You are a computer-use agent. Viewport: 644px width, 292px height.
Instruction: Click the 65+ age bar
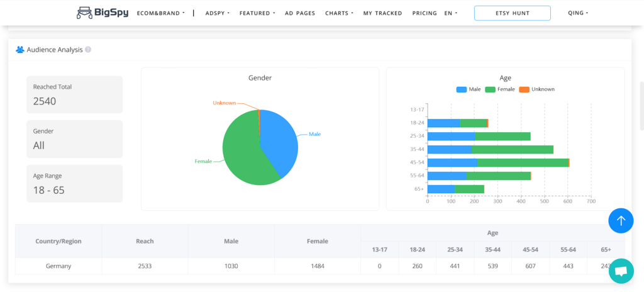[x=456, y=189]
